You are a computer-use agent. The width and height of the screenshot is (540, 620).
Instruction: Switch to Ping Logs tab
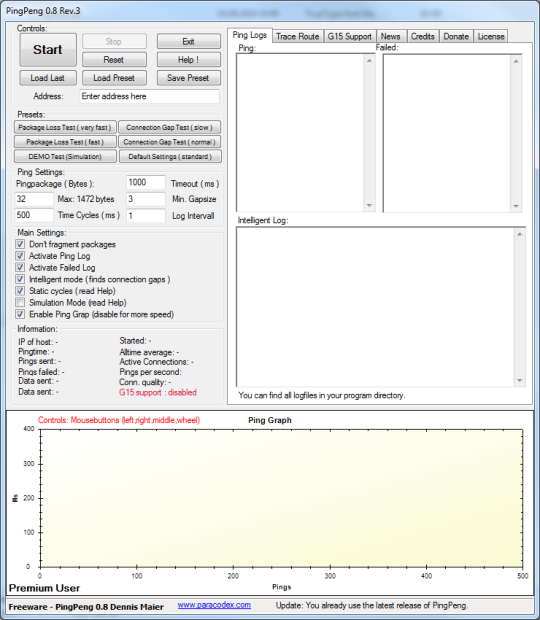(x=250, y=35)
